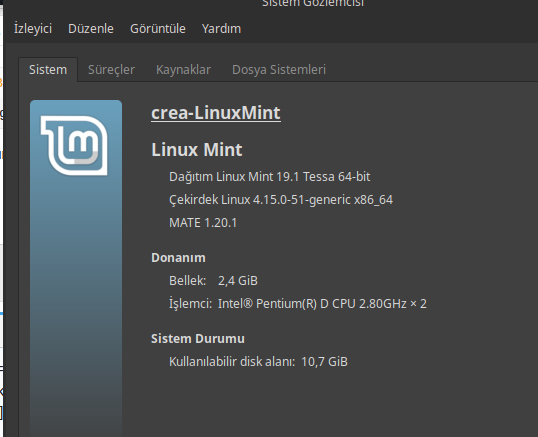This screenshot has width=538, height=437.
Task: Click the Kullanılabilir disk alanı label
Action: click(232, 362)
